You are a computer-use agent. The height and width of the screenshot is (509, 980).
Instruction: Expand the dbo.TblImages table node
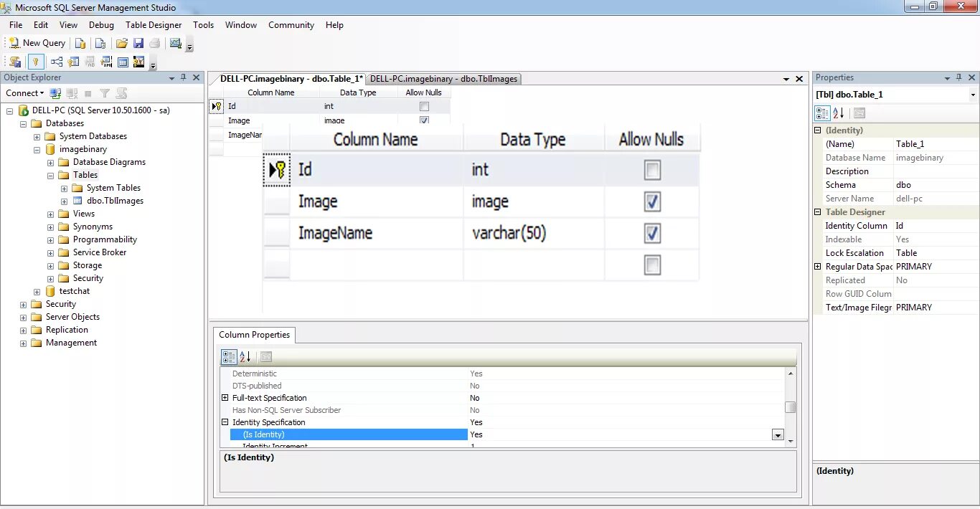click(64, 201)
